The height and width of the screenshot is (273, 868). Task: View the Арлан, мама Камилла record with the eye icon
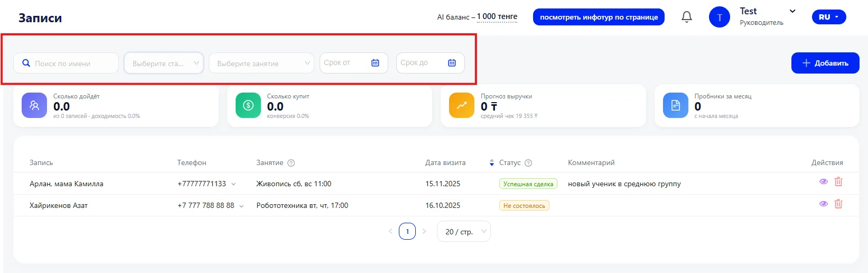[823, 181]
